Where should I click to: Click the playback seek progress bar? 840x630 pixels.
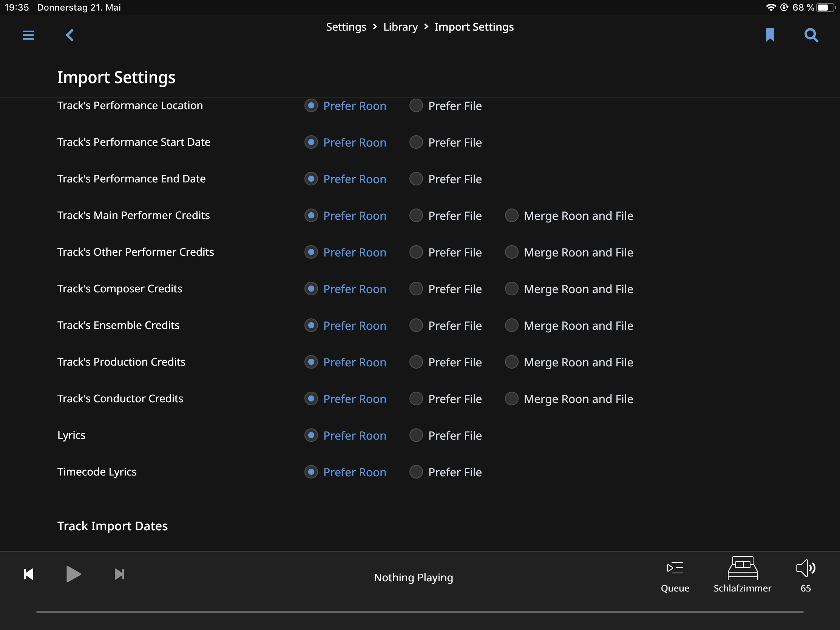pos(420,612)
